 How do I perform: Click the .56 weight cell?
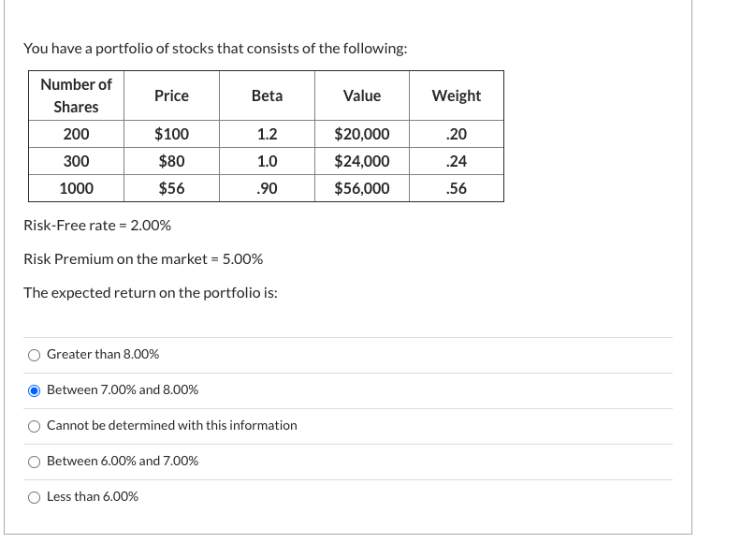click(x=457, y=188)
